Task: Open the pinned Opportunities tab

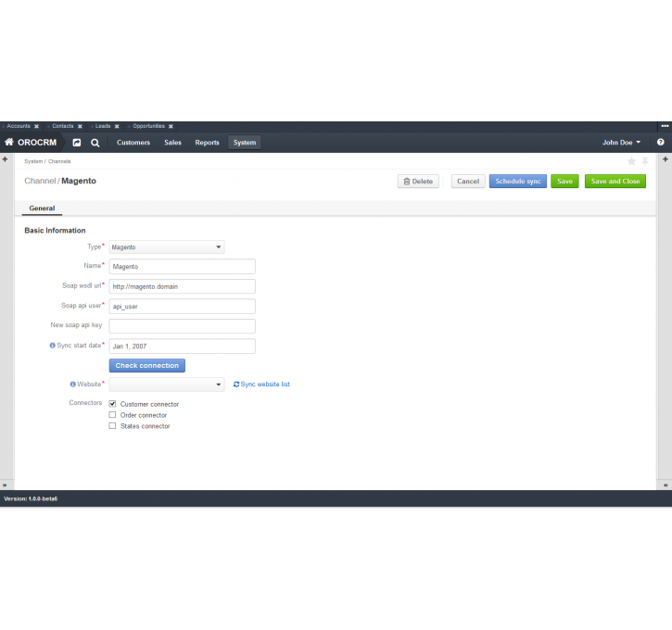Action: pyautogui.click(x=148, y=126)
